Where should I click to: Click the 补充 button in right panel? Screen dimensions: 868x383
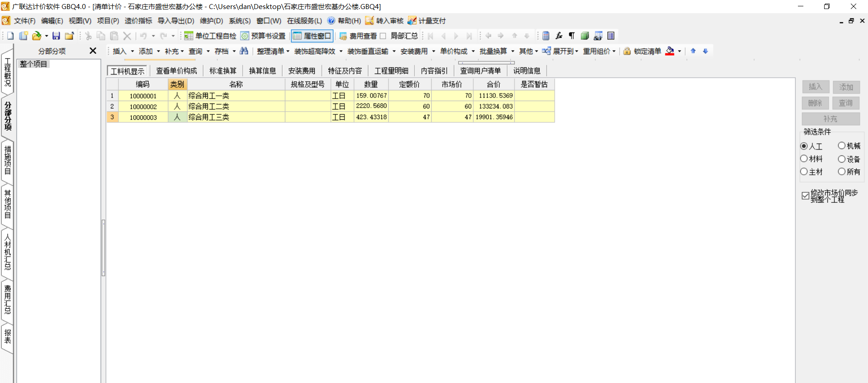(831, 119)
